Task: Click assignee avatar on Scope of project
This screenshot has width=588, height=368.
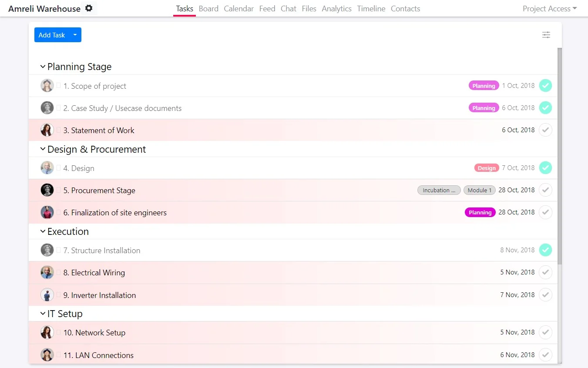Action: [x=47, y=86]
